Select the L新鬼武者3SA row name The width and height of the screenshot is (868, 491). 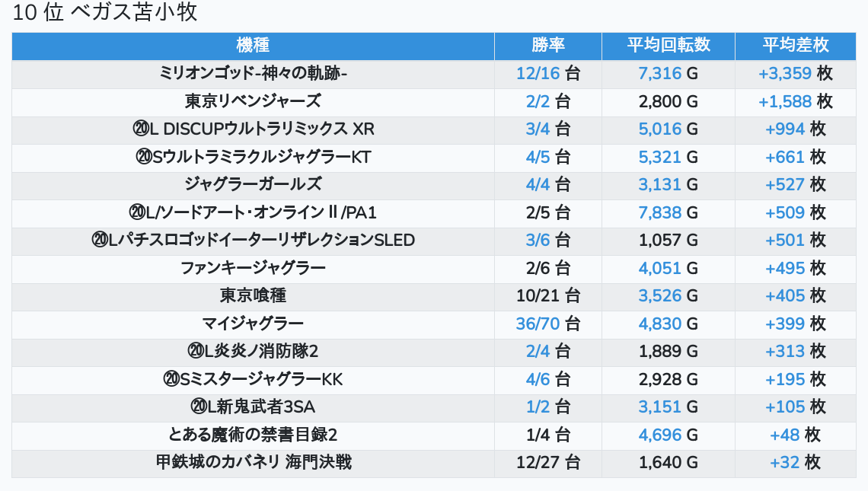(253, 407)
